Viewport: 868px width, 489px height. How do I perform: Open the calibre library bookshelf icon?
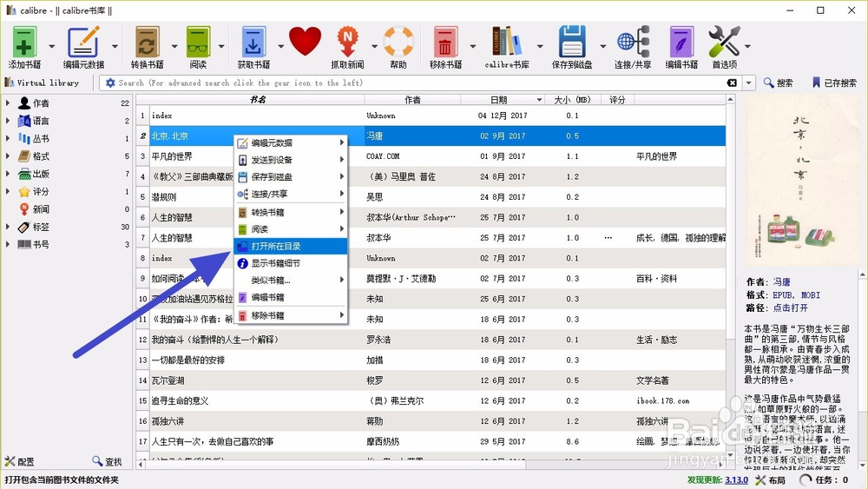point(506,42)
